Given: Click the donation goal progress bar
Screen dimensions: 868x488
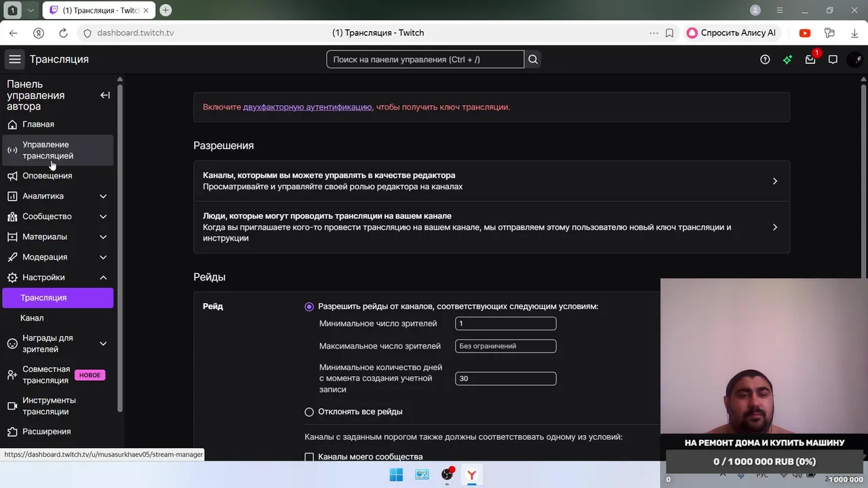Looking at the screenshot, I should [x=764, y=462].
